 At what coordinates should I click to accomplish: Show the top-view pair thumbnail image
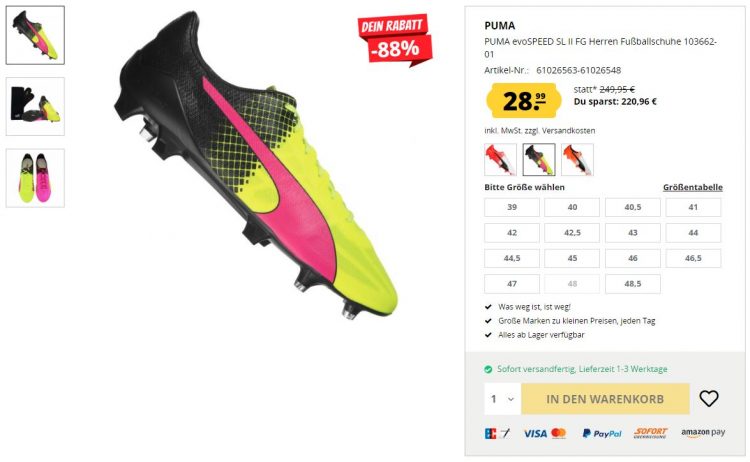[35, 178]
